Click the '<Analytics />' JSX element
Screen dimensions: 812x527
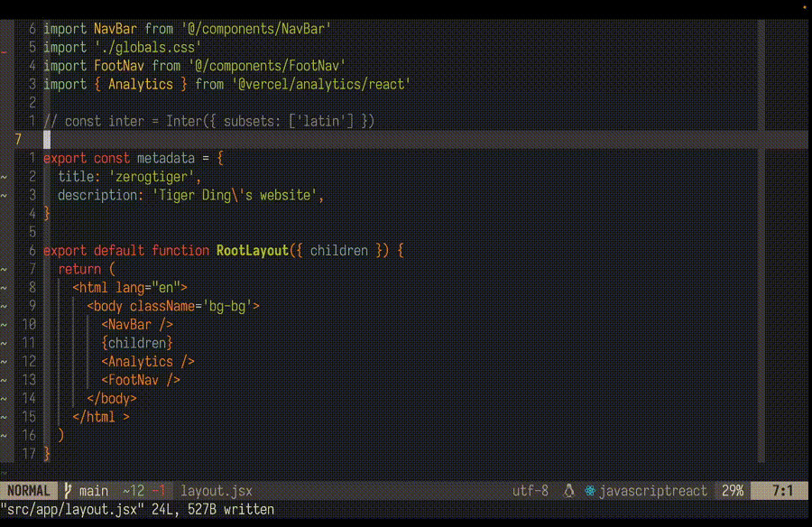[x=148, y=362]
